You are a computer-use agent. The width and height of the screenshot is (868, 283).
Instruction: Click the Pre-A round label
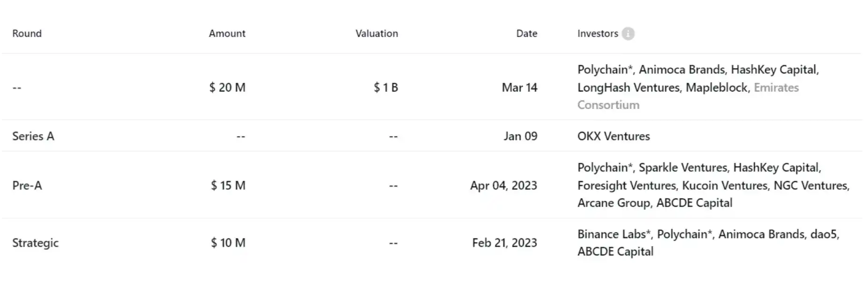[27, 185]
